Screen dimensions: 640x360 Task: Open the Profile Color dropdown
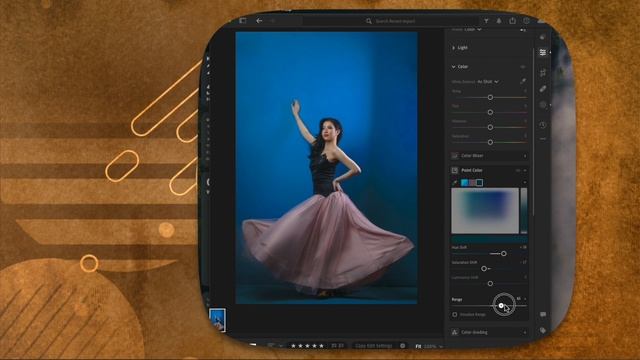point(473,29)
